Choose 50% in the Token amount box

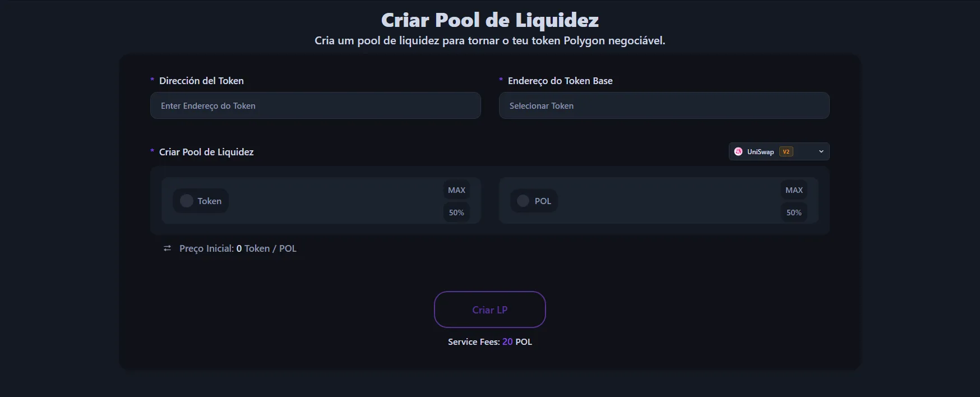coord(456,213)
